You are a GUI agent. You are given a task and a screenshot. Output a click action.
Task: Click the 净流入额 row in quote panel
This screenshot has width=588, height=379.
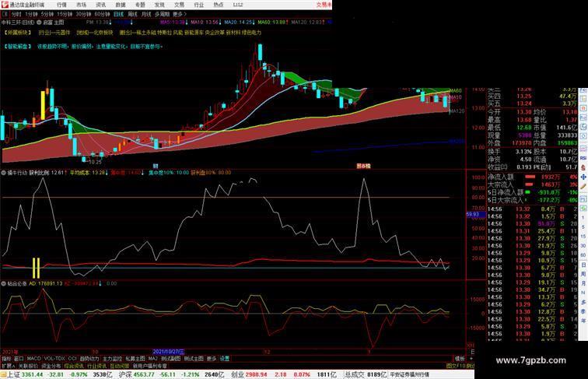[533, 177]
